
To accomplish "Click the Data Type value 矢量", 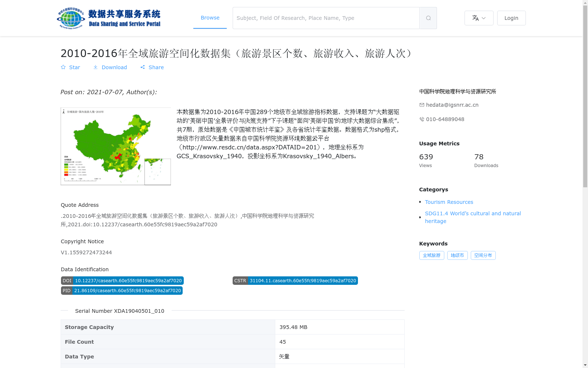I will (x=284, y=357).
